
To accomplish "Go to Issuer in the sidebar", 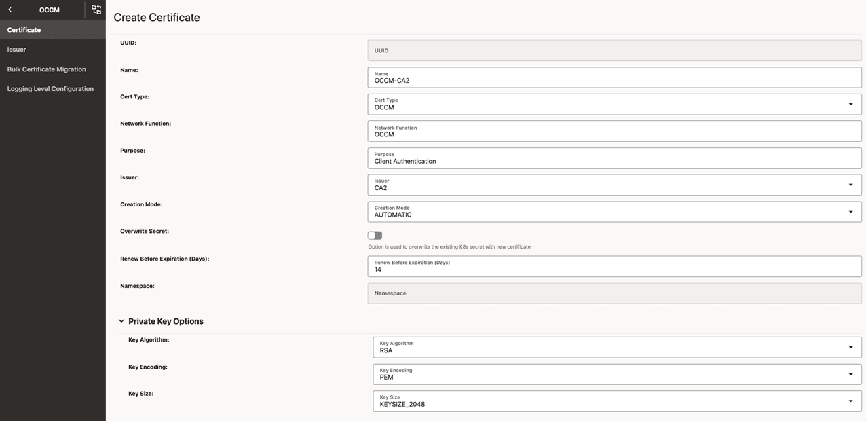I will (17, 50).
